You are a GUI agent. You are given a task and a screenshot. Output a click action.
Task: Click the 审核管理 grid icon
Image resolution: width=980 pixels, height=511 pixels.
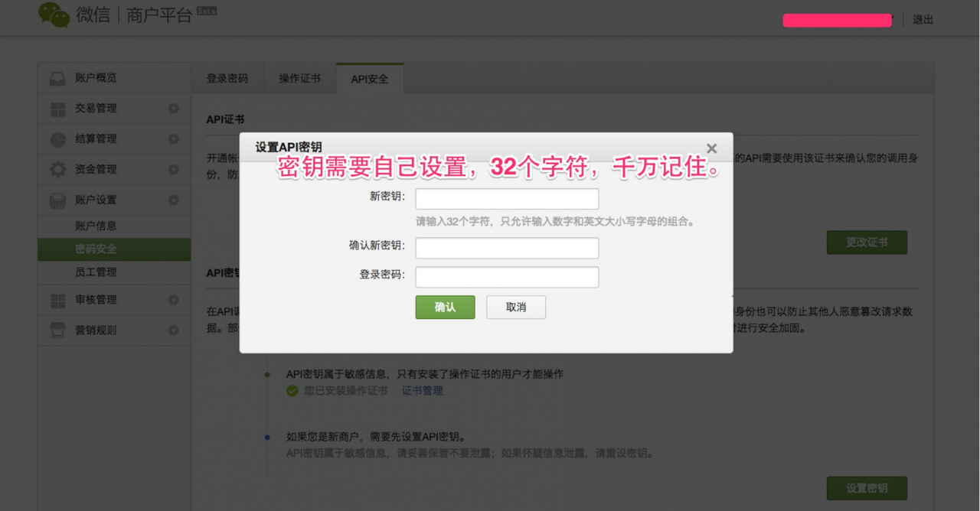(x=57, y=300)
